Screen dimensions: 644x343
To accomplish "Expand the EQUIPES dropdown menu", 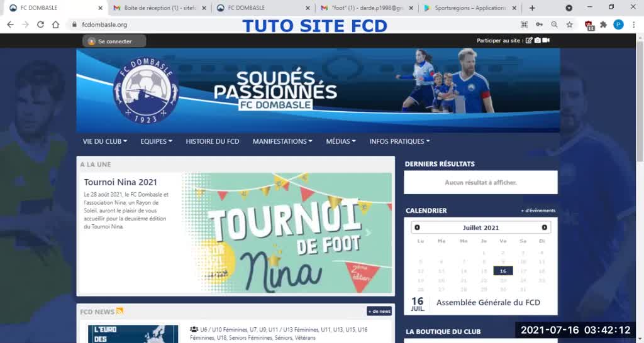I will click(156, 141).
